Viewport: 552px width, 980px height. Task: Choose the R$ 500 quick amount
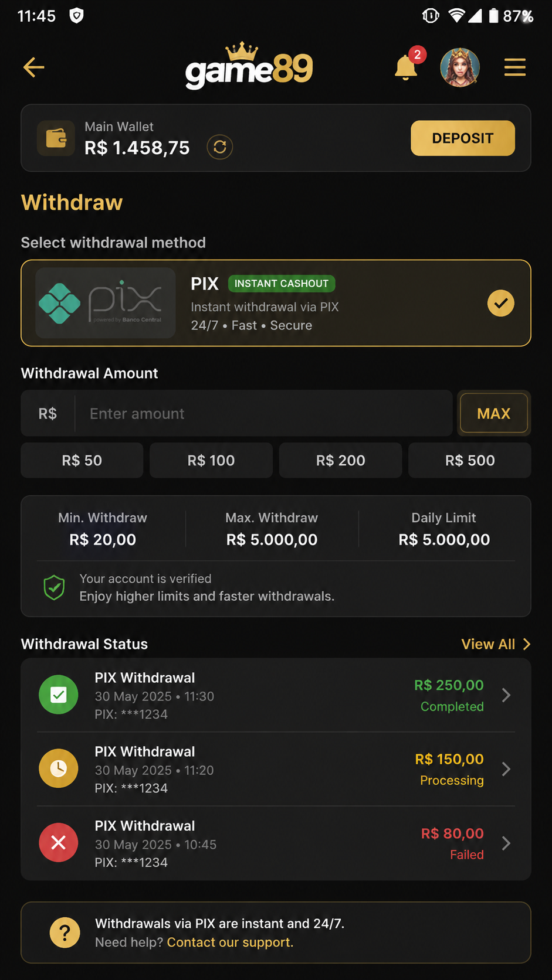tap(470, 461)
